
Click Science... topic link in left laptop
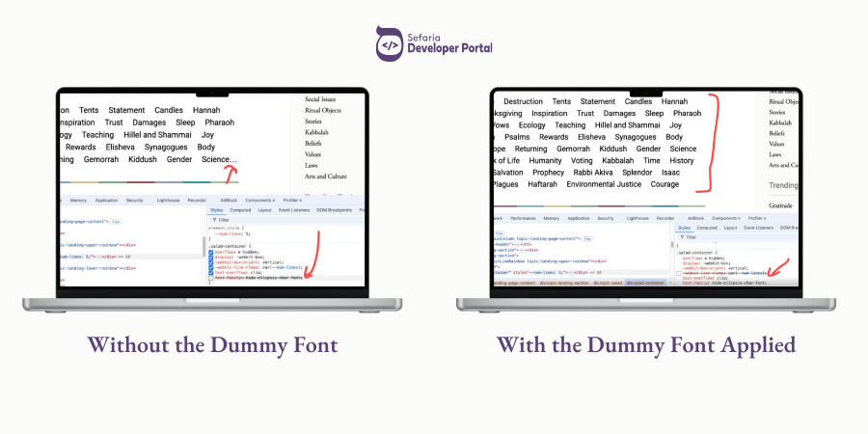click(219, 159)
